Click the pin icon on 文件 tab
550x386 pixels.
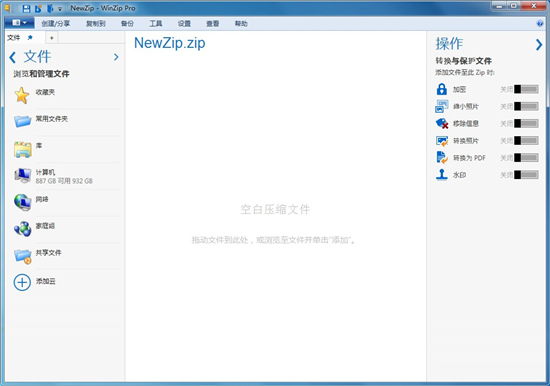(30, 38)
